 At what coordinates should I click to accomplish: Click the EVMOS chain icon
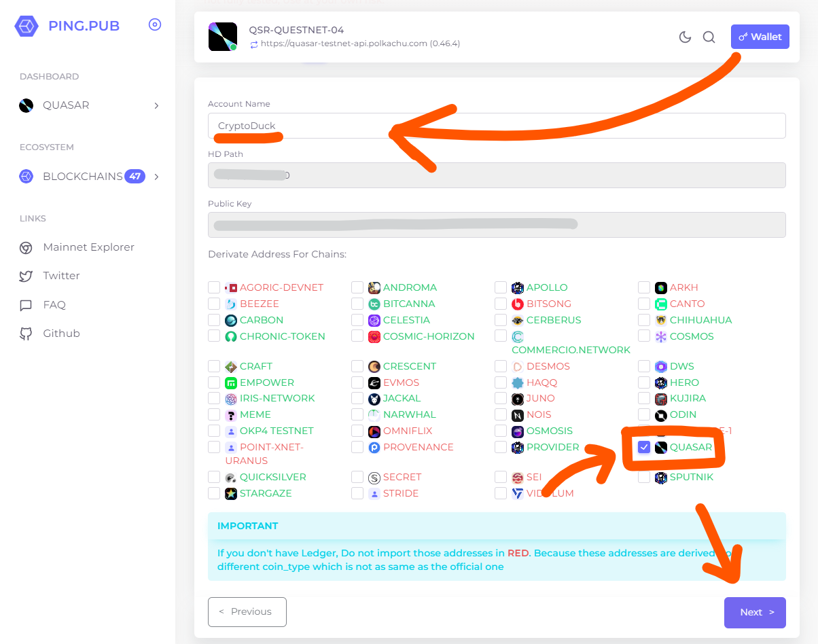374,382
